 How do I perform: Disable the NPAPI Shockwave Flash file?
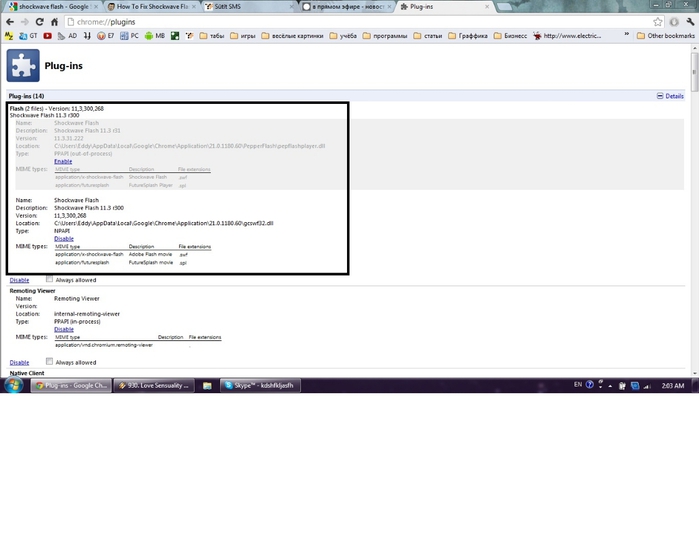[64, 239]
